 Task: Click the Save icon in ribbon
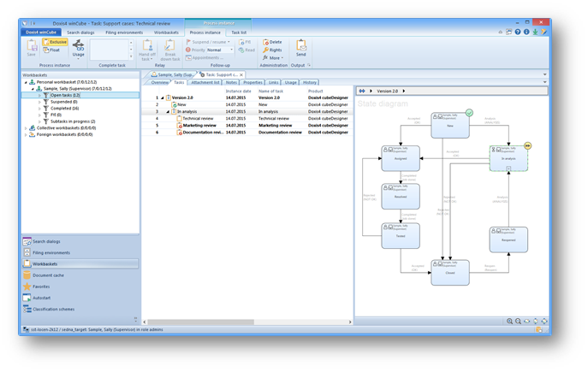pyautogui.click(x=32, y=48)
